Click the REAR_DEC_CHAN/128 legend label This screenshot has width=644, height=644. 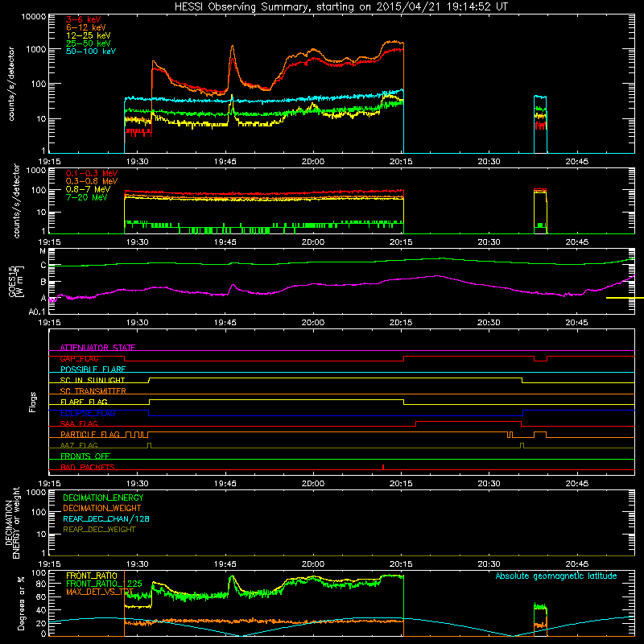(106, 518)
